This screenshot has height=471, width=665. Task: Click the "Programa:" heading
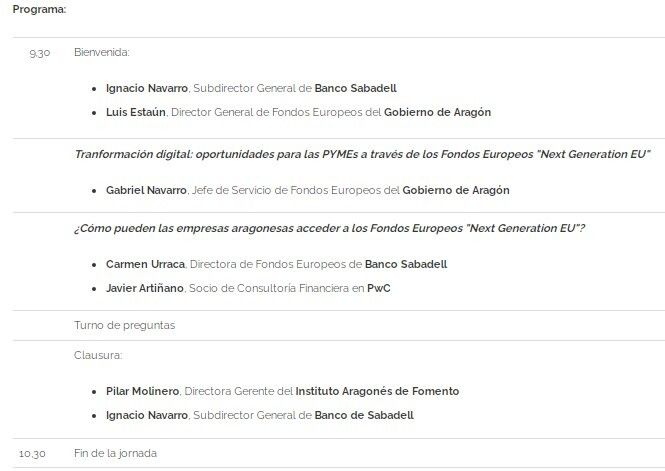pyautogui.click(x=39, y=9)
